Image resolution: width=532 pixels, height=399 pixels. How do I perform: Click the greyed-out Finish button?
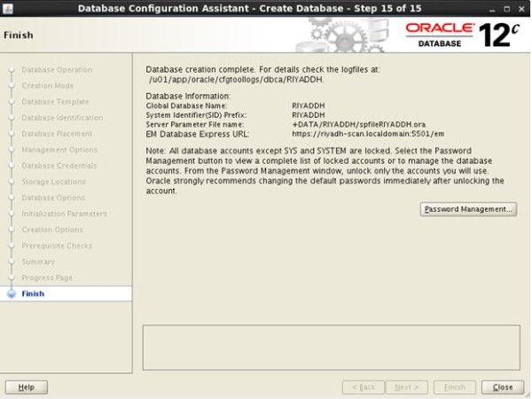[x=455, y=387]
